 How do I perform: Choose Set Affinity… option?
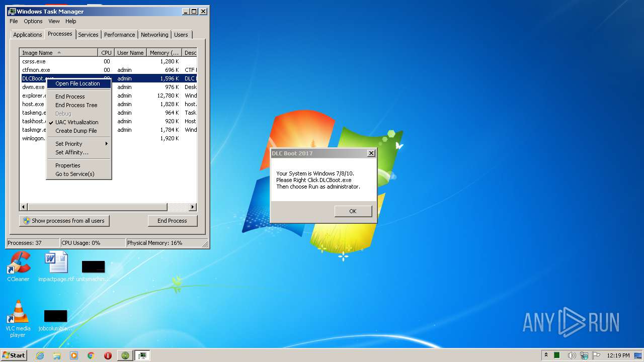pyautogui.click(x=79, y=152)
